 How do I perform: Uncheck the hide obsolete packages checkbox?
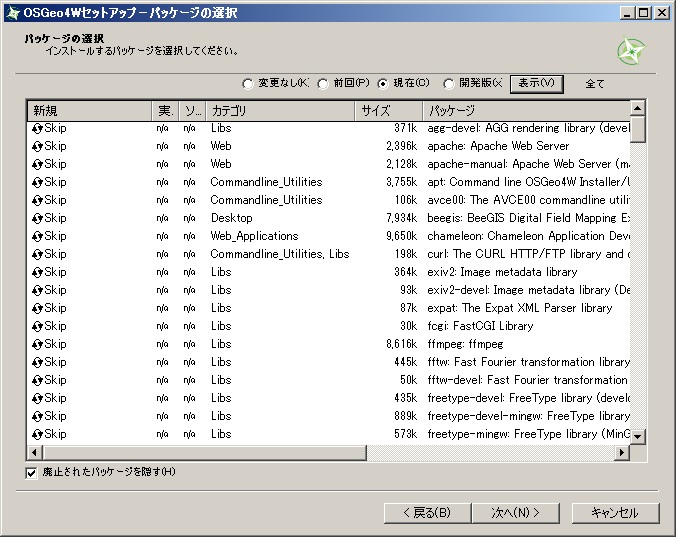tap(32, 472)
